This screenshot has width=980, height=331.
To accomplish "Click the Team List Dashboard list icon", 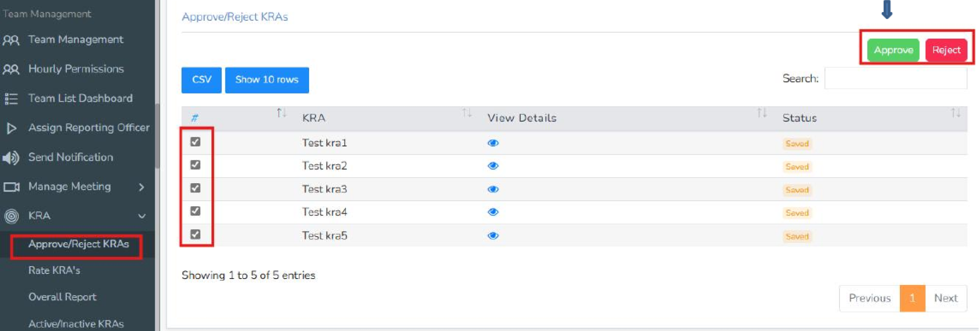I will (11, 99).
